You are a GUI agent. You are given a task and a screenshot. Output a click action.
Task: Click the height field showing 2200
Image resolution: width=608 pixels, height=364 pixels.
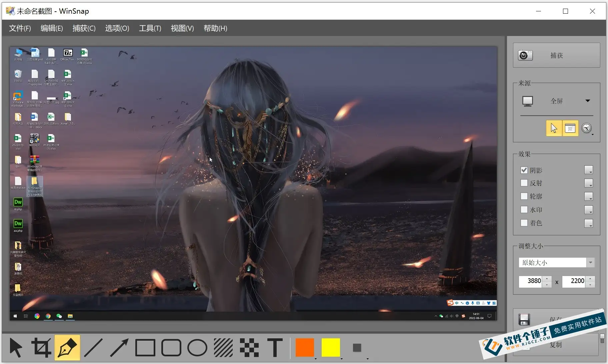pos(574,281)
